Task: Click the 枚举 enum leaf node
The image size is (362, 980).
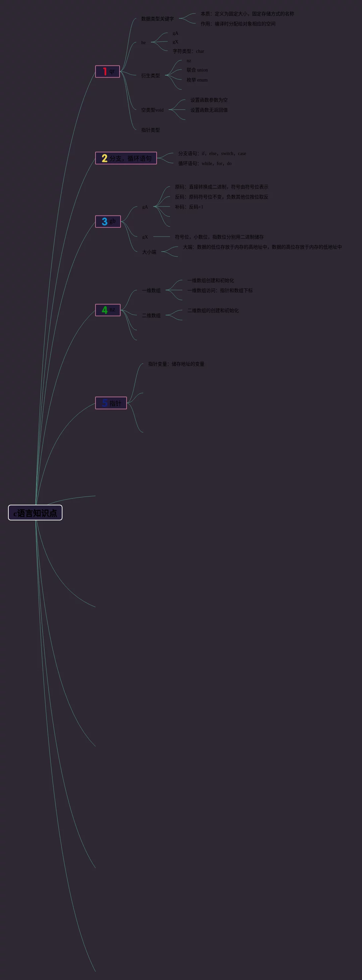Action: 197,80
